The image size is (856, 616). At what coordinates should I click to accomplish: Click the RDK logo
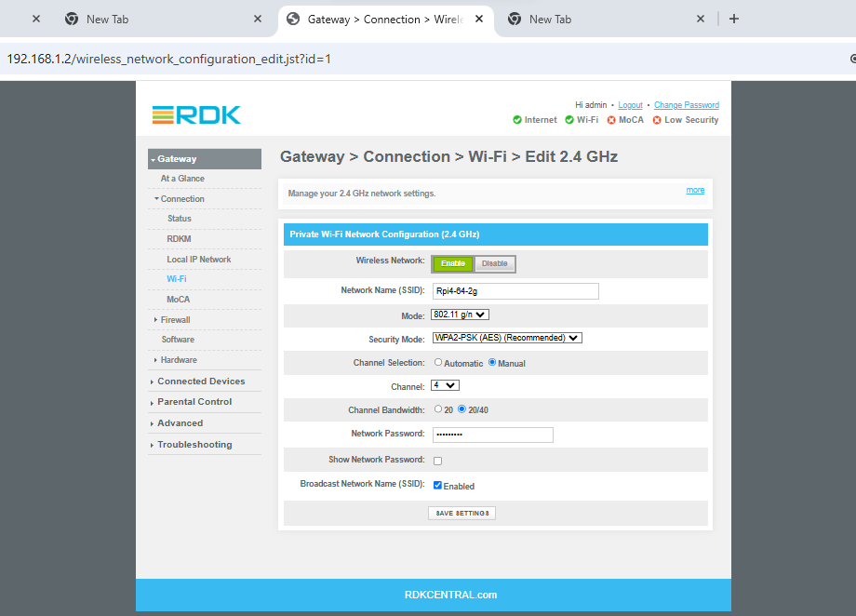196,114
